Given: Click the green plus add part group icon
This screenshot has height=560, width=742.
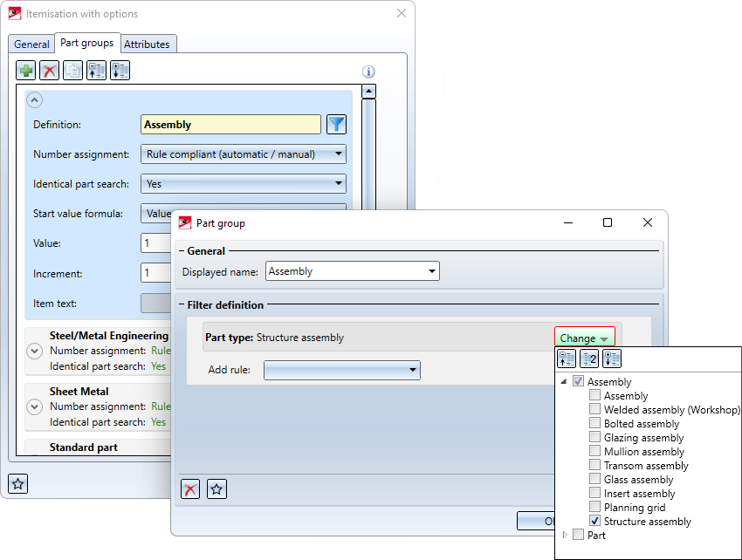Looking at the screenshot, I should coord(26,71).
